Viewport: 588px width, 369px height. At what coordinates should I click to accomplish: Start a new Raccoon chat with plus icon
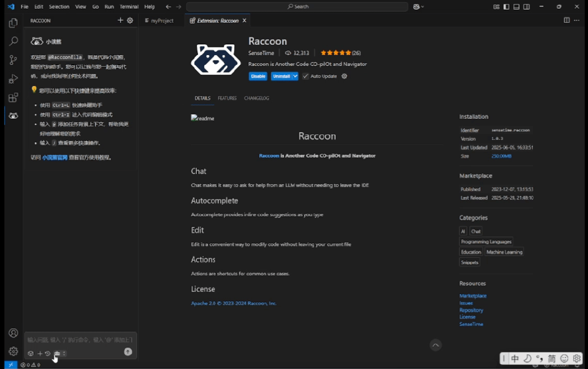tap(120, 20)
